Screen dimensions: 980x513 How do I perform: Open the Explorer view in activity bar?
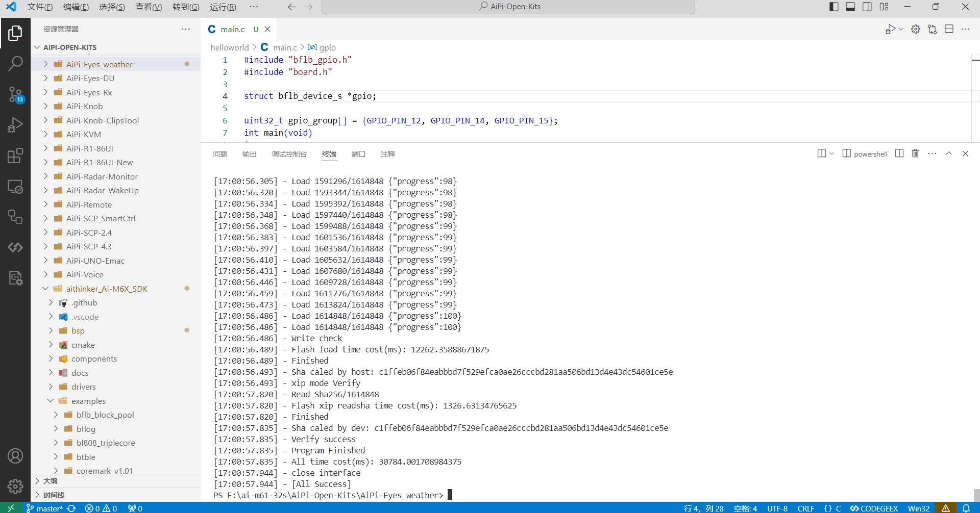point(15,33)
